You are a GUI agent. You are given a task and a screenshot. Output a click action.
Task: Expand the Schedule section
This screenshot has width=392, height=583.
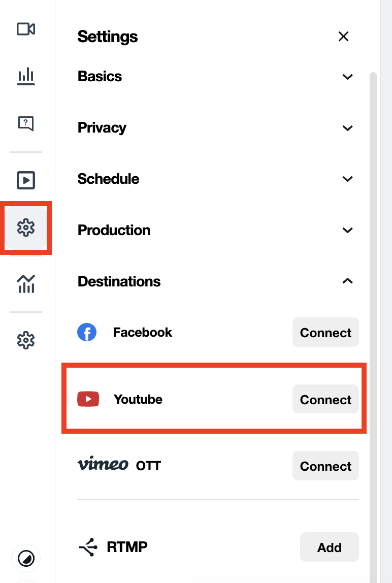coord(347,179)
